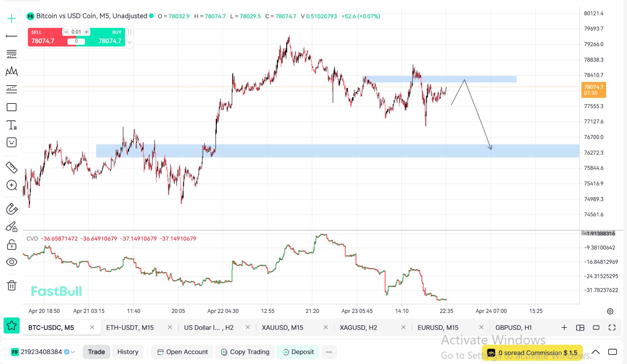Hide all drawings with eye icon

[x=12, y=262]
